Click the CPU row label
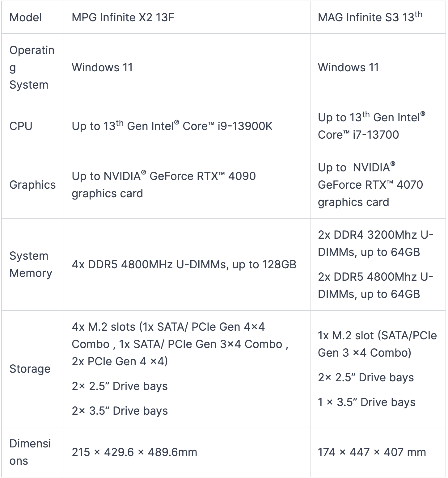This screenshot has width=448, height=478. (21, 126)
